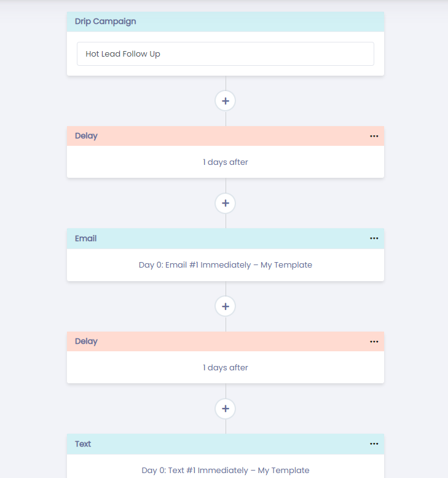Click the Hot Lead Follow Up name field
This screenshot has width=448, height=478.
(x=226, y=54)
